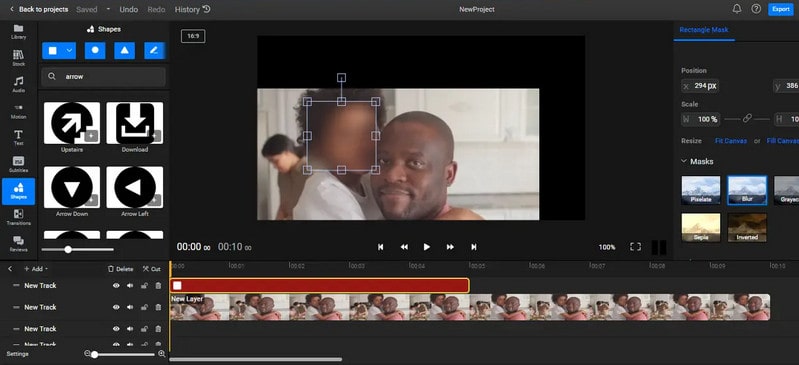Click the Cut button in the timeline toolbar
The width and height of the screenshot is (799, 365).
coord(151,269)
